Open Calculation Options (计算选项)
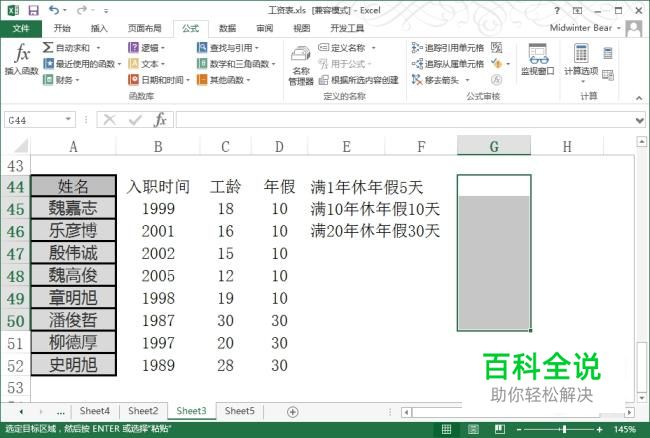Image resolution: width=650 pixels, height=438 pixels. (581, 62)
